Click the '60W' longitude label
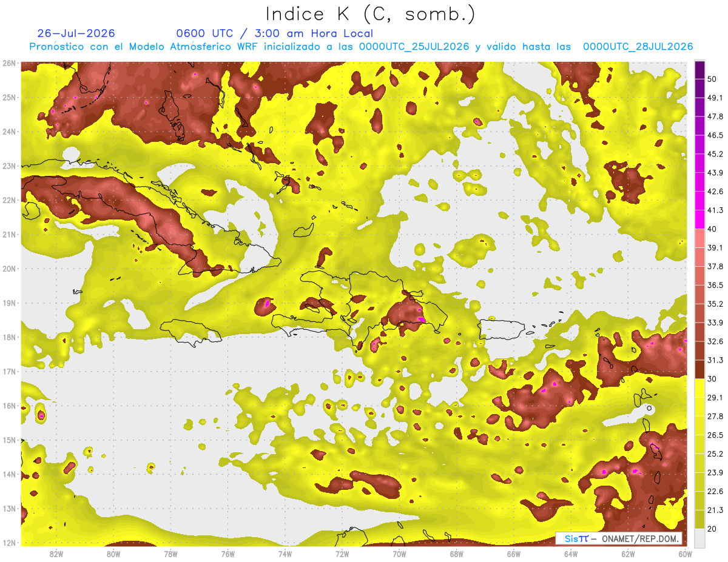The image size is (728, 562). [x=685, y=554]
